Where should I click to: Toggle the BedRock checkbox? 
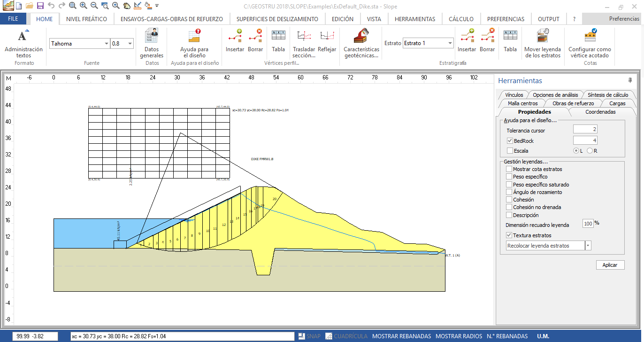(510, 141)
